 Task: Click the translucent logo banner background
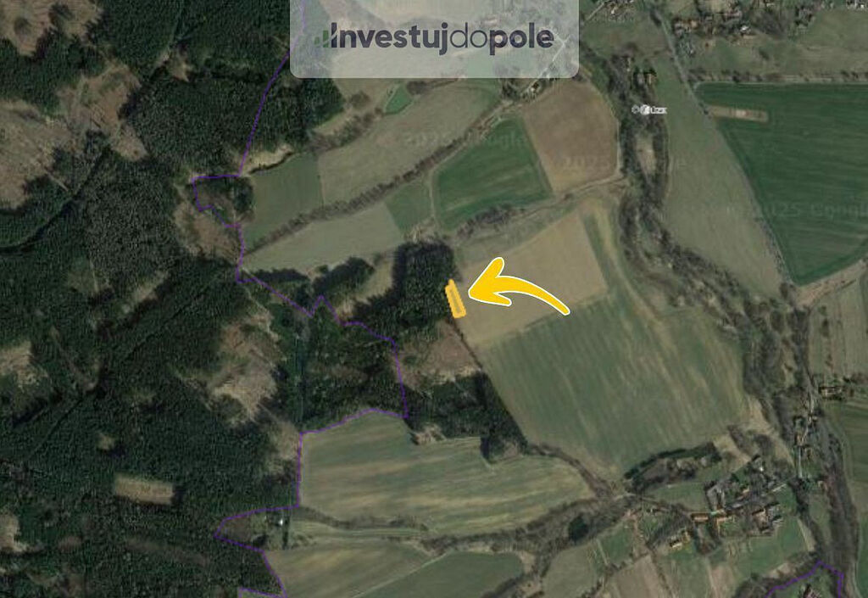tap(435, 39)
